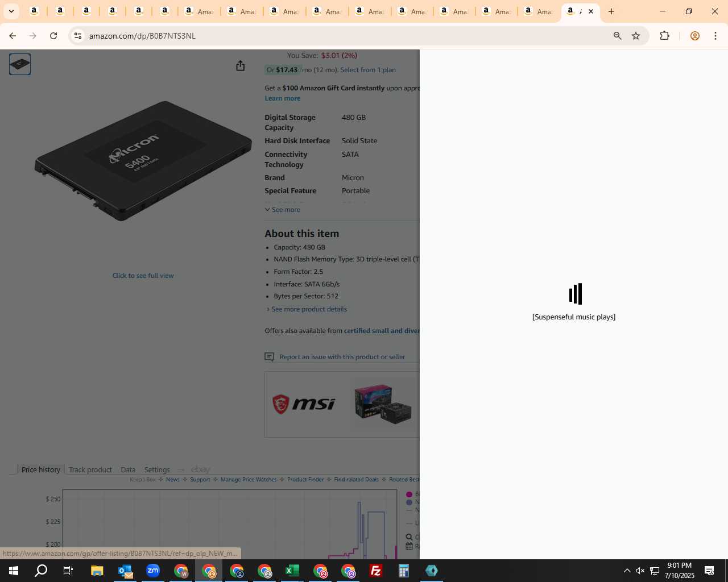Open Keepa Support link
Screen dimensions: 728x582
point(200,480)
